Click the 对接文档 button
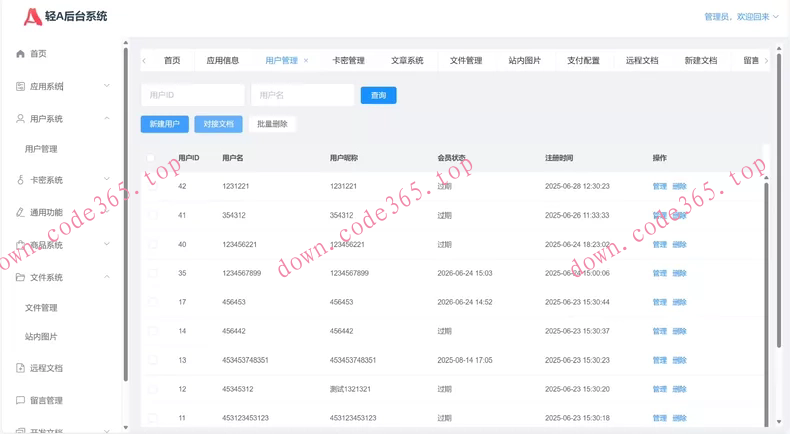Viewport: 790px width, 434px height. 219,124
